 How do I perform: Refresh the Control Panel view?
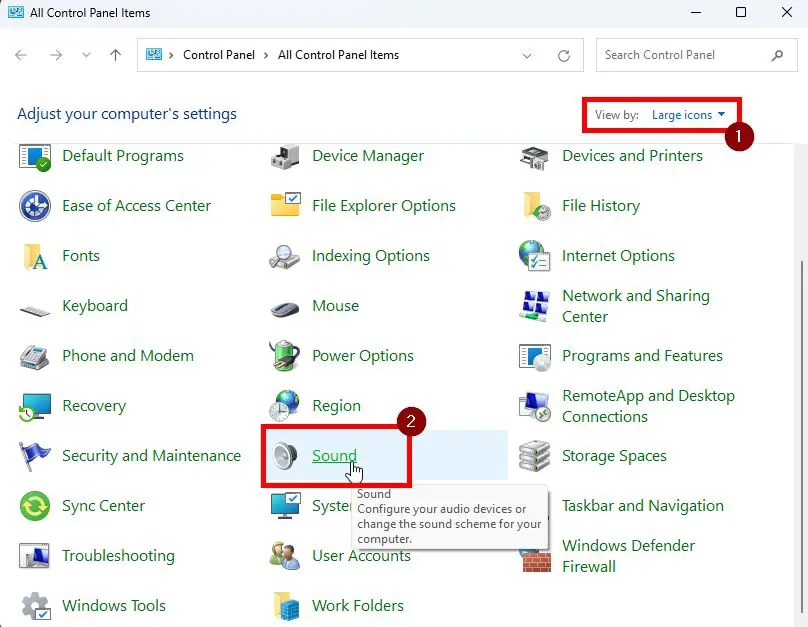tap(564, 55)
